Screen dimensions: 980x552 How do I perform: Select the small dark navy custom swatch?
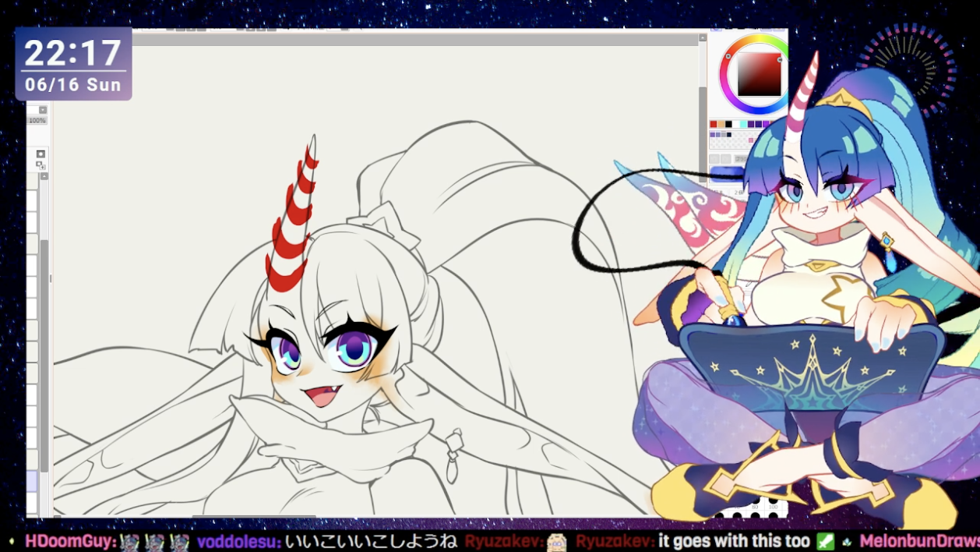[729, 135]
